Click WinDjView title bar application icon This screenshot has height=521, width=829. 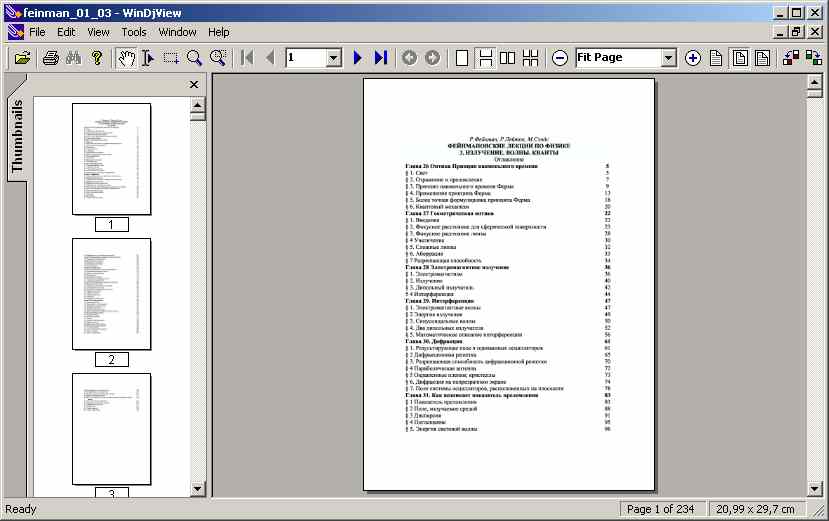13,13
